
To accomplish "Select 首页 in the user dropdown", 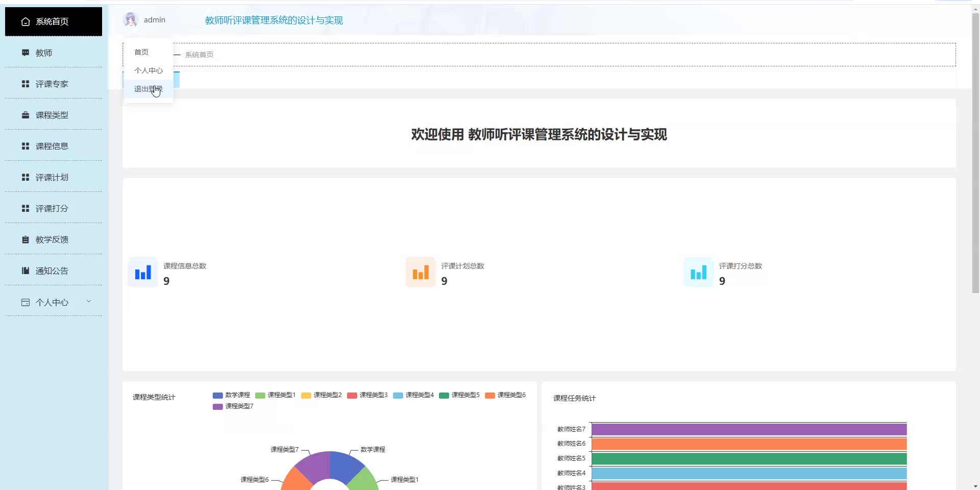I will click(148, 52).
